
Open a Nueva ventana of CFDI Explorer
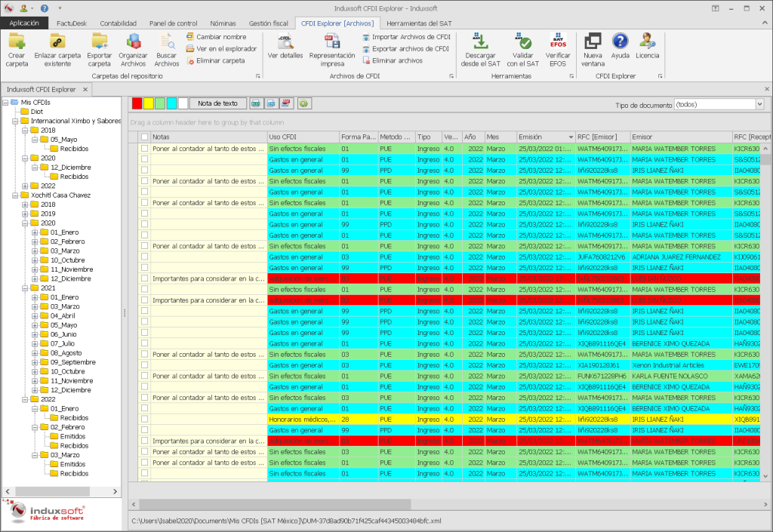(x=593, y=51)
